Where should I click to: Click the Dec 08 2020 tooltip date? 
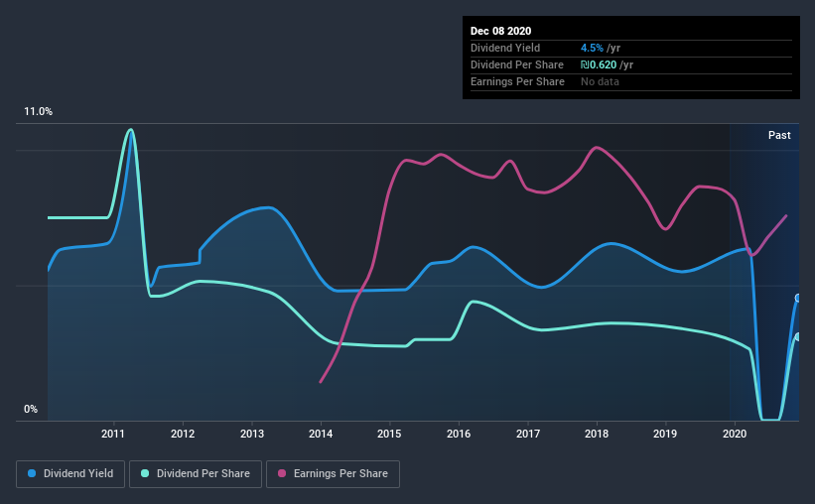tap(500, 31)
